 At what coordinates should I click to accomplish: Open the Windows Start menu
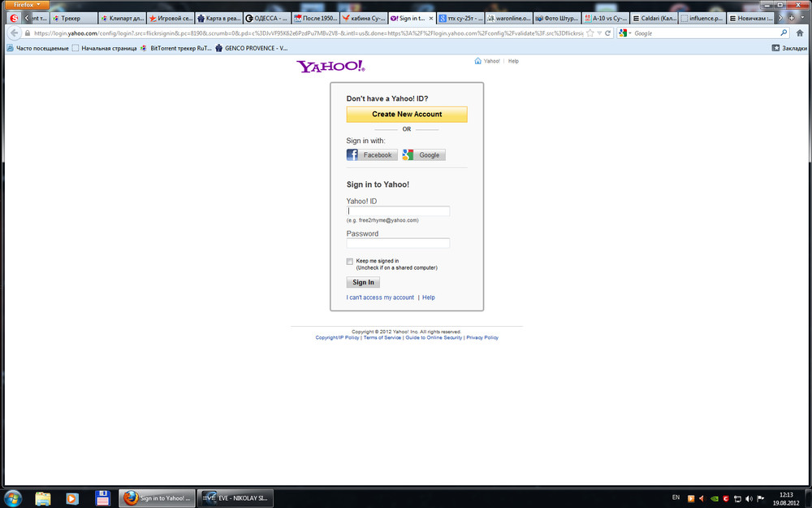13,499
